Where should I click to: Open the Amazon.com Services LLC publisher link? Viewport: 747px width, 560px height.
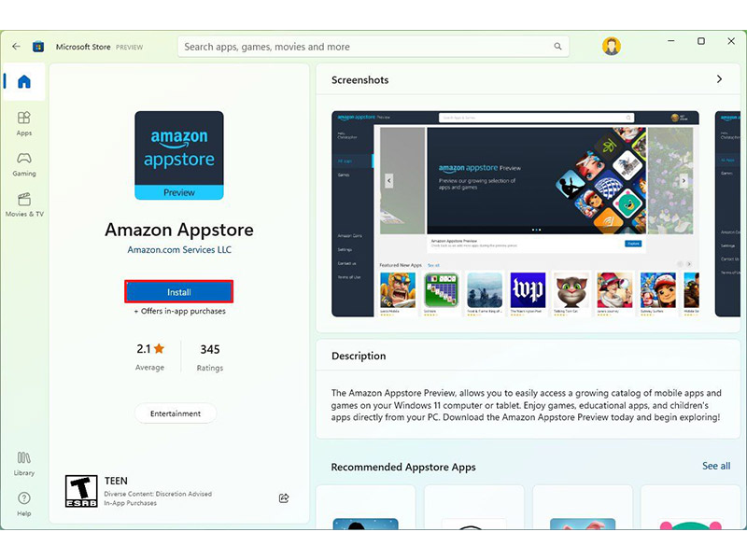(x=179, y=249)
